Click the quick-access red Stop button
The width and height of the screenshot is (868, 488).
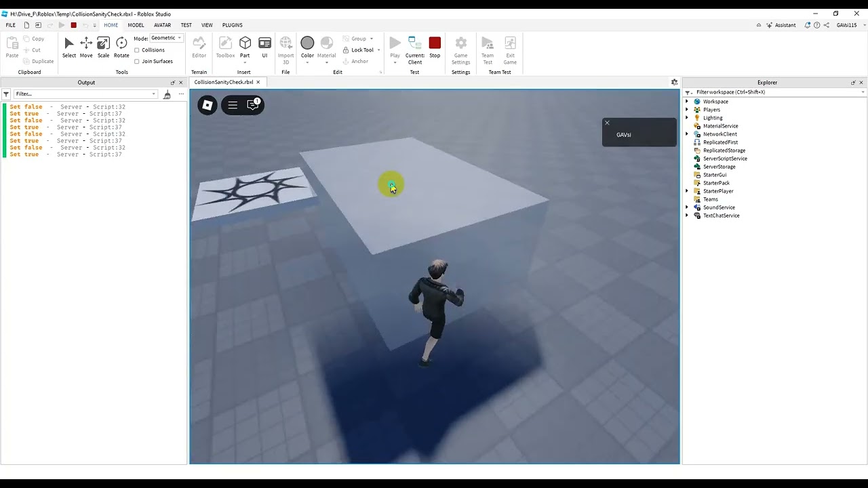point(74,25)
